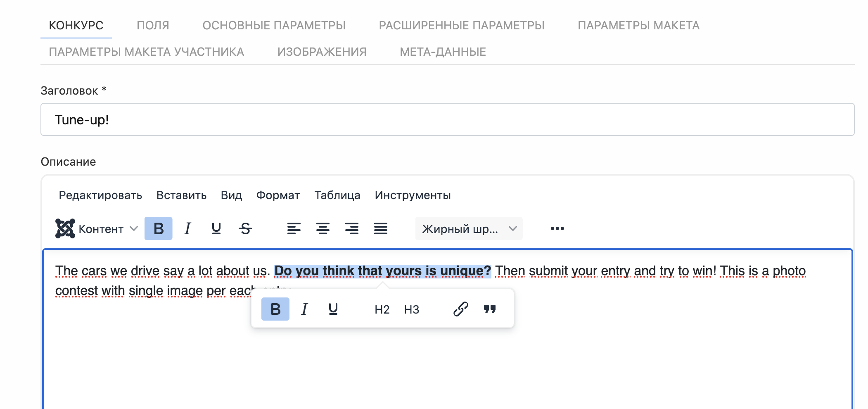Click the sentence 'The cars we drive say'
Screen dimensions: 868x409
point(120,271)
